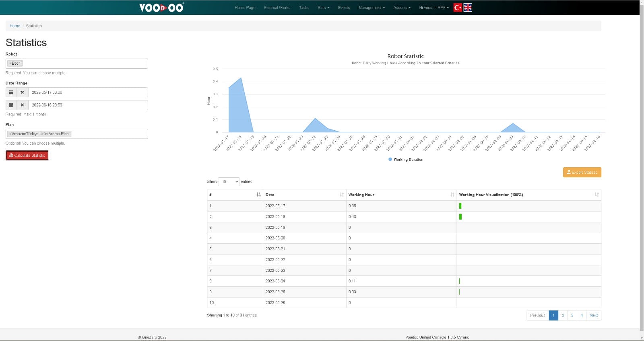Click working hour value 0.43
The width and height of the screenshot is (644, 341).
352,217
